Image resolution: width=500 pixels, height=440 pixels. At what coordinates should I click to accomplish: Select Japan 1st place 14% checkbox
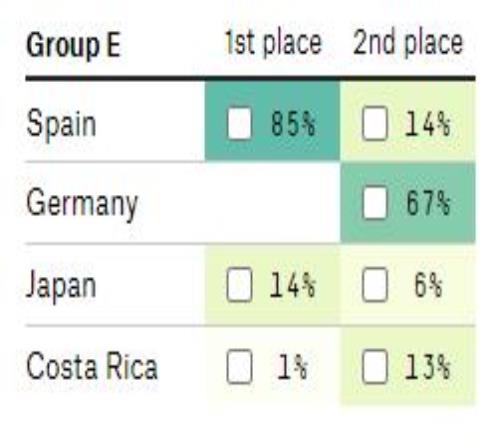pyautogui.click(x=239, y=285)
